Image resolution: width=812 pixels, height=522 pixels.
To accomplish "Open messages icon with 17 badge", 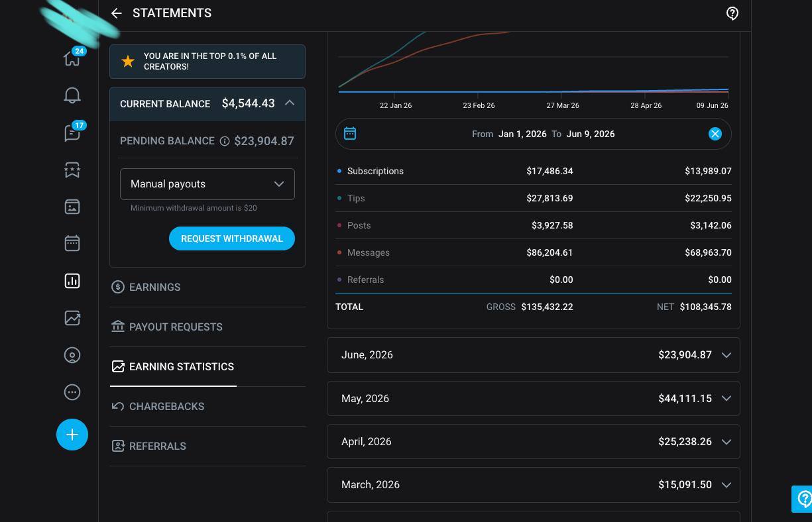I will (72, 132).
